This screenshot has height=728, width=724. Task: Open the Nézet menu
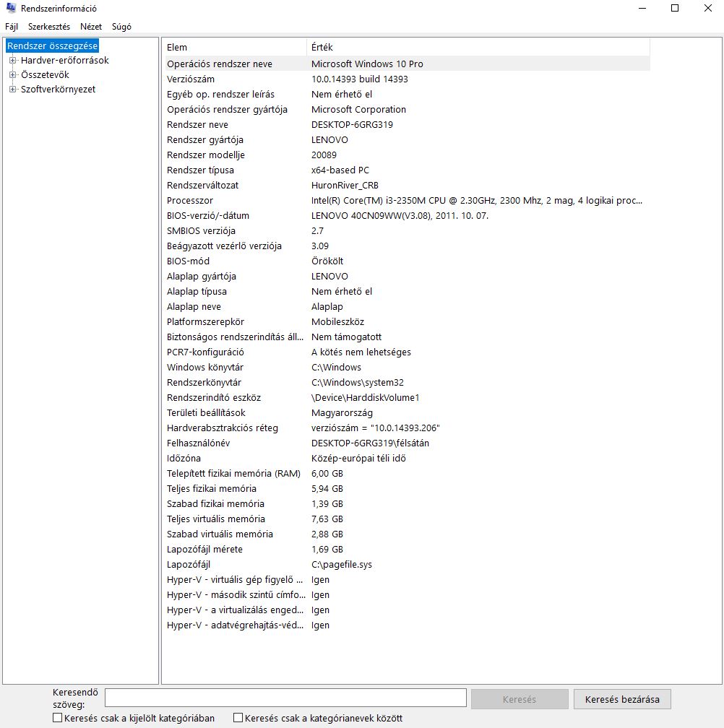91,27
